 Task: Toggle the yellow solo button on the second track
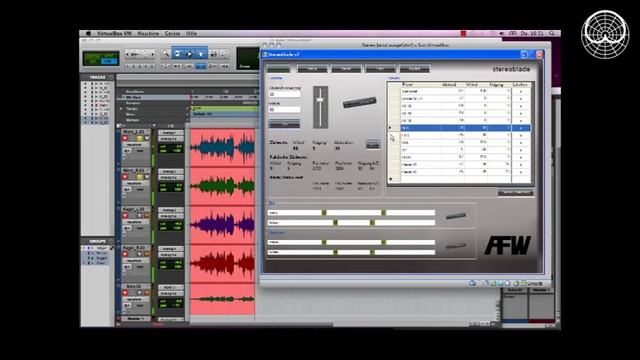pos(140,177)
